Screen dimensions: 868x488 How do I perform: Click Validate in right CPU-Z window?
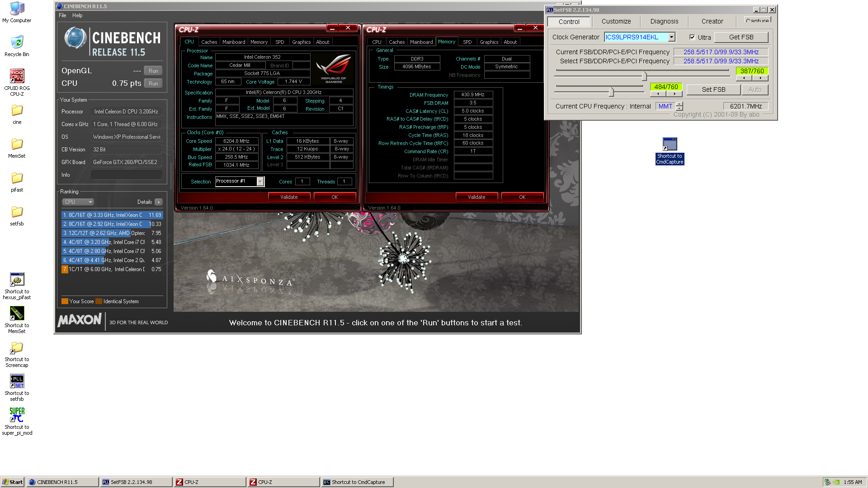pyautogui.click(x=476, y=197)
